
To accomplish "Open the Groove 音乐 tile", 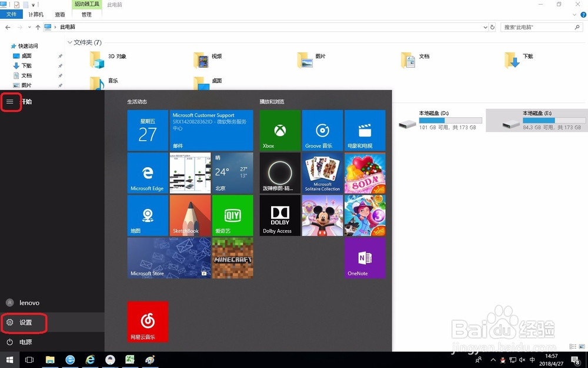I will [322, 130].
